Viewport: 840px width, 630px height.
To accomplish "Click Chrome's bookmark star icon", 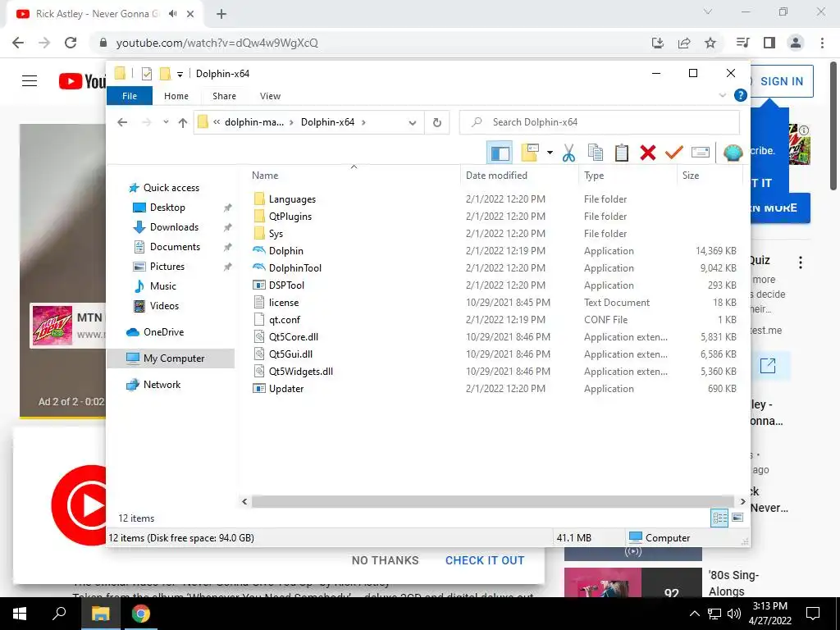I will click(x=710, y=43).
